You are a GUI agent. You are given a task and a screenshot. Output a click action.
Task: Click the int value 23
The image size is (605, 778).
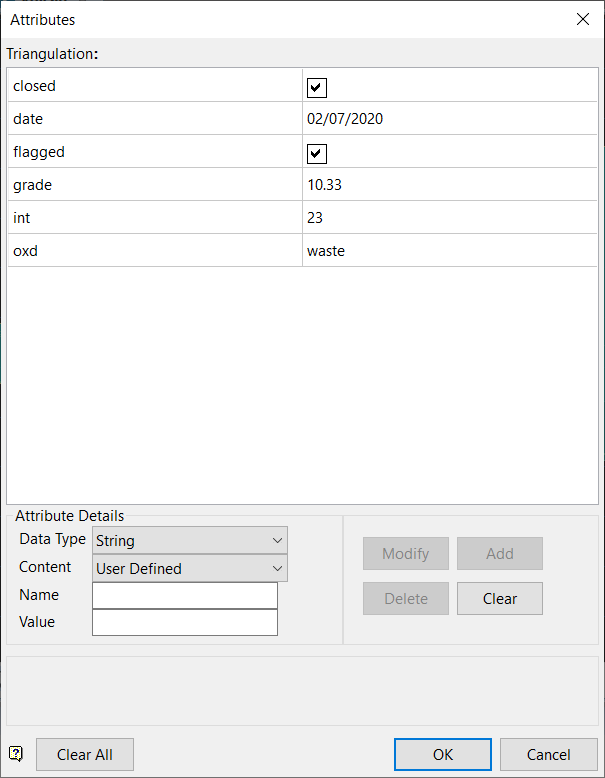coord(315,218)
